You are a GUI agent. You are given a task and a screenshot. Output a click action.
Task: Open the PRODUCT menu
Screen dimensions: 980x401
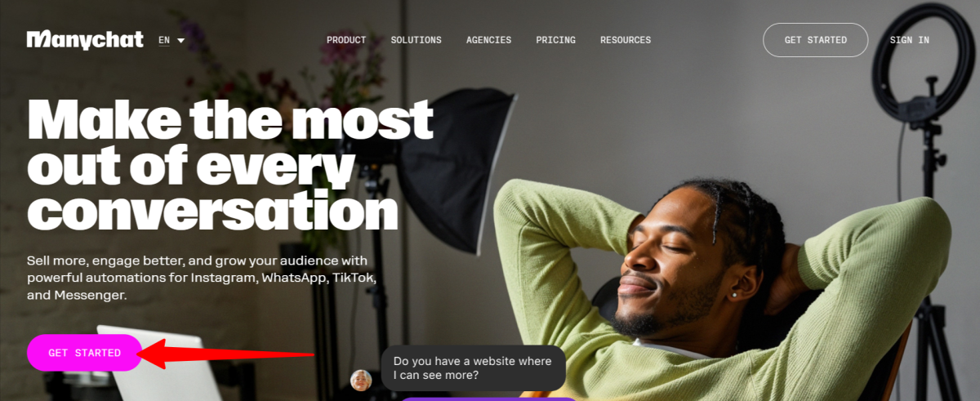point(346,40)
